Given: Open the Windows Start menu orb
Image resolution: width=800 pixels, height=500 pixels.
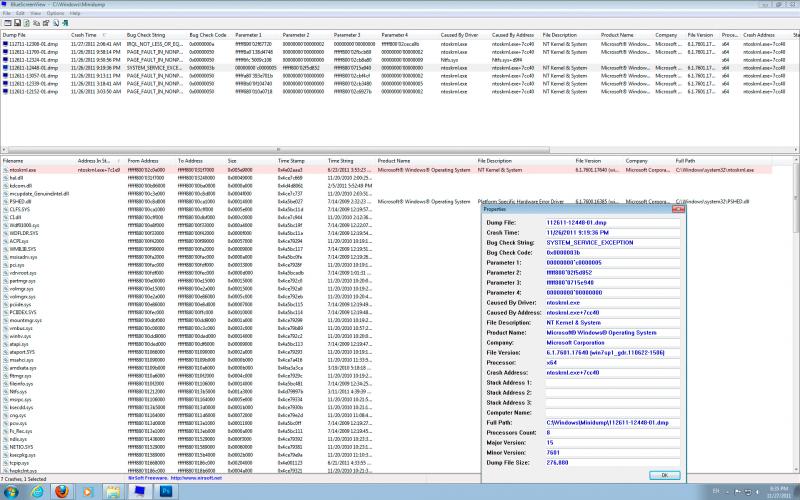Looking at the screenshot, I should tap(10, 491).
